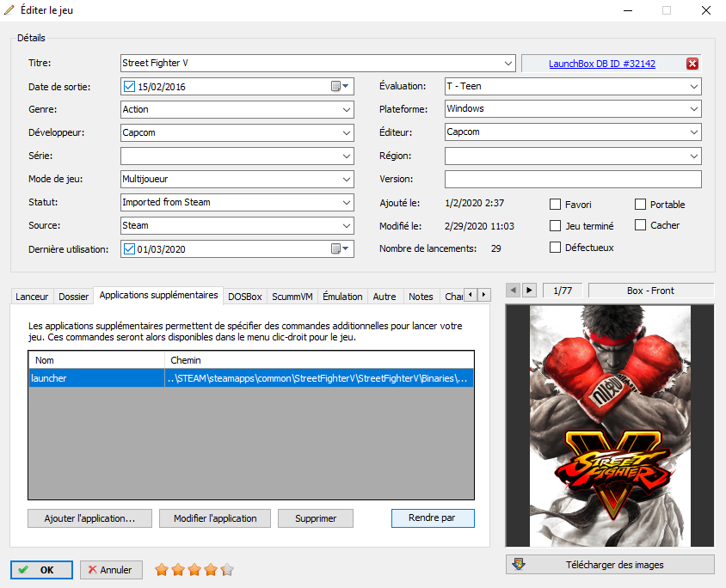Click Modifier l'application button
The height and width of the screenshot is (588, 726).
[215, 518]
